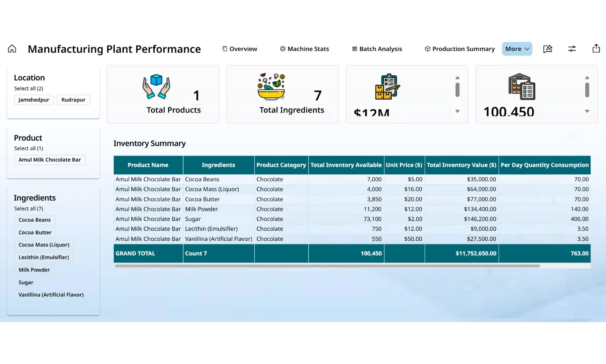The width and height of the screenshot is (606, 364).
Task: Expand the More dropdown menu
Action: tap(517, 49)
